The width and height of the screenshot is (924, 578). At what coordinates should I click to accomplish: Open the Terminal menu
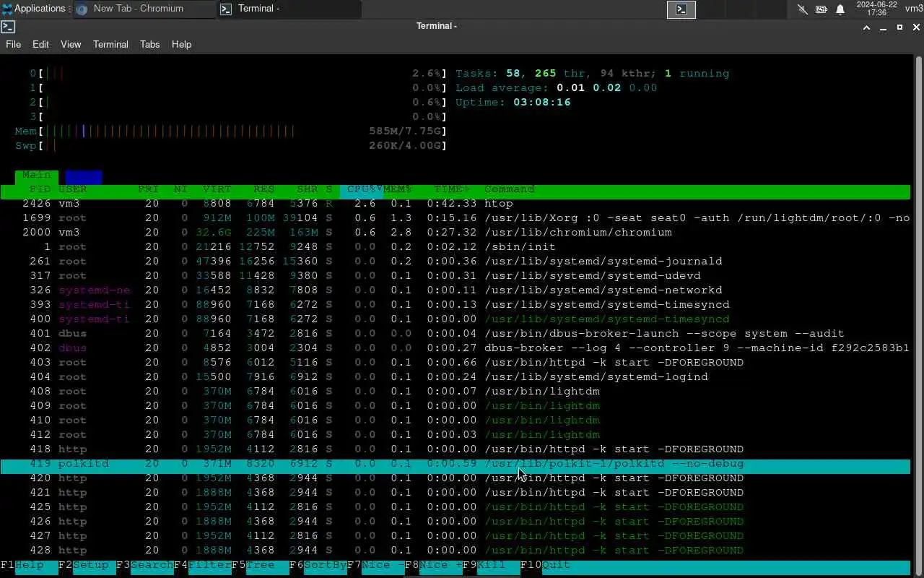(110, 44)
